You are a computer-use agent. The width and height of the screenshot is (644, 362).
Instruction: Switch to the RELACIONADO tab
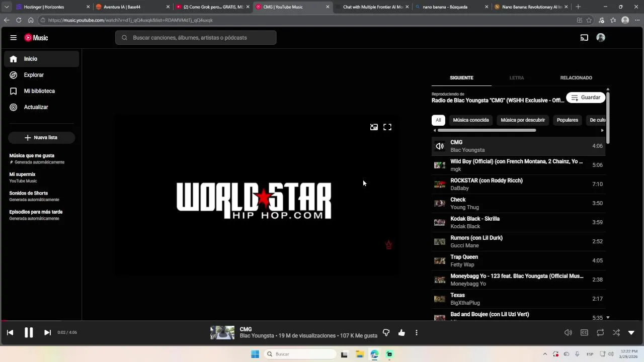[576, 78]
